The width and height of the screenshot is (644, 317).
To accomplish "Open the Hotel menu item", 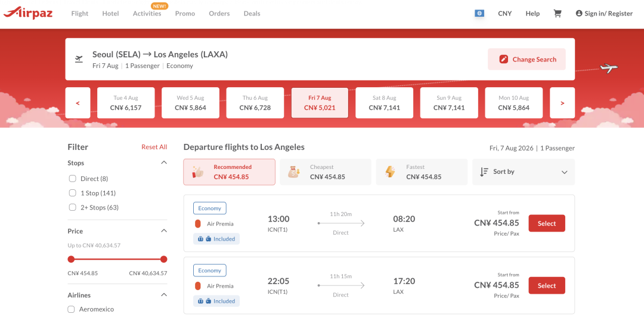I will (110, 14).
